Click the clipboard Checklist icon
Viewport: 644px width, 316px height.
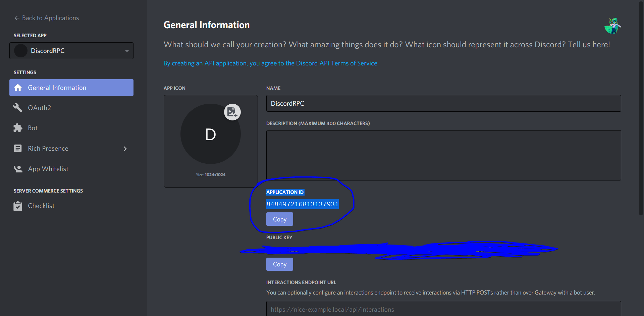18,206
